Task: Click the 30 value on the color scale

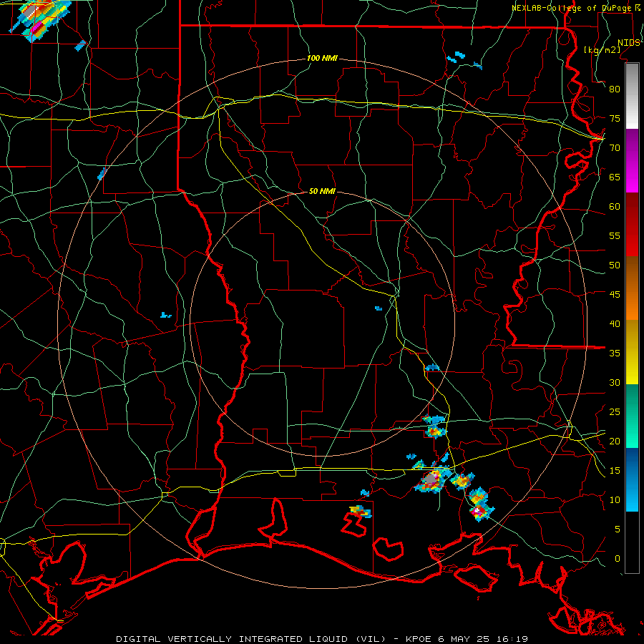Action: point(615,382)
